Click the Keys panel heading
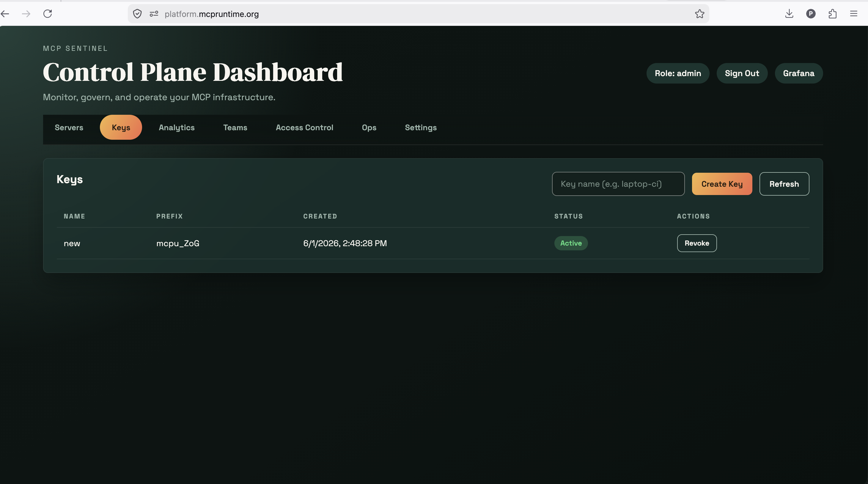This screenshot has width=868, height=484. (x=70, y=180)
